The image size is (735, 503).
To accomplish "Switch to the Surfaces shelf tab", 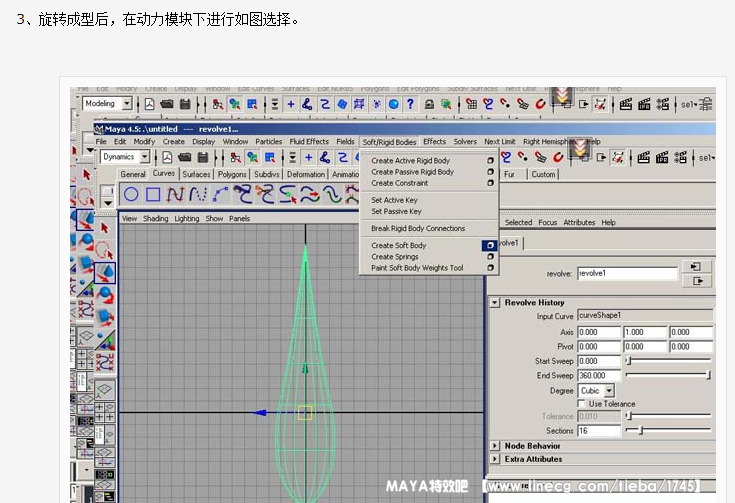I will [x=196, y=174].
